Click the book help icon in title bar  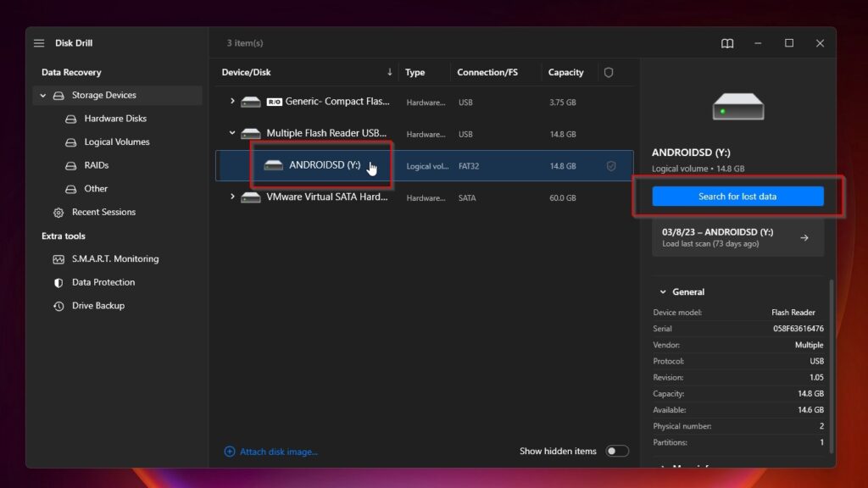pos(727,43)
